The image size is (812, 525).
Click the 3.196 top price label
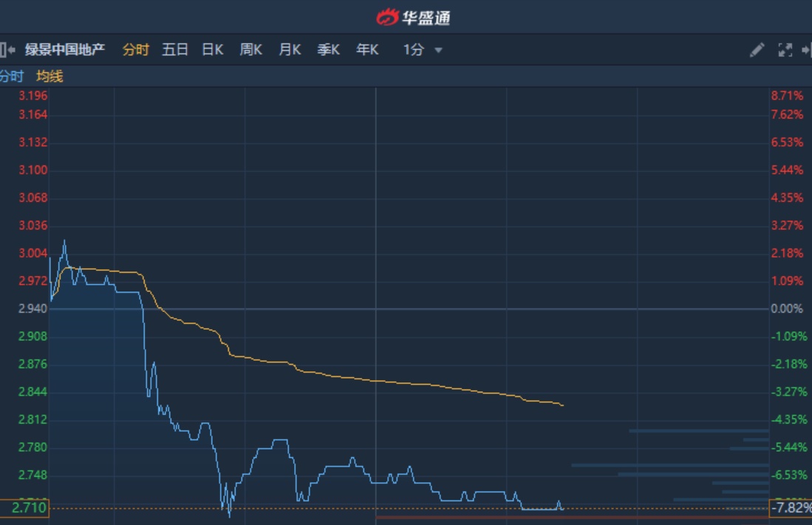[x=33, y=96]
